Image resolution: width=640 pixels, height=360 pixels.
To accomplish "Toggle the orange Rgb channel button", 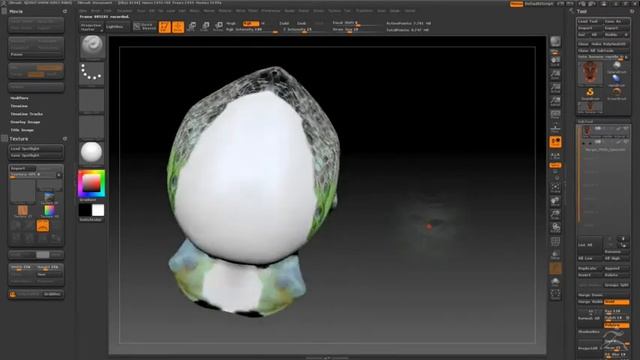I will [x=251, y=23].
